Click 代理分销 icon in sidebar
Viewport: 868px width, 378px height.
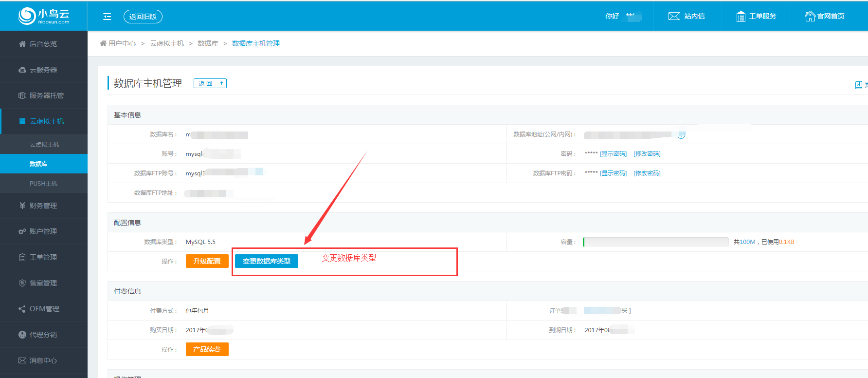(22, 335)
